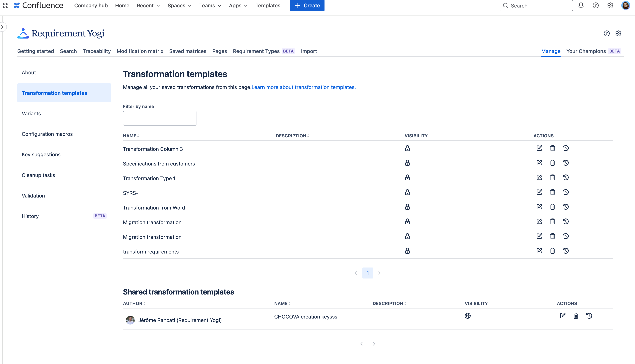
Task: Switch to the Traceability tab
Action: [97, 51]
